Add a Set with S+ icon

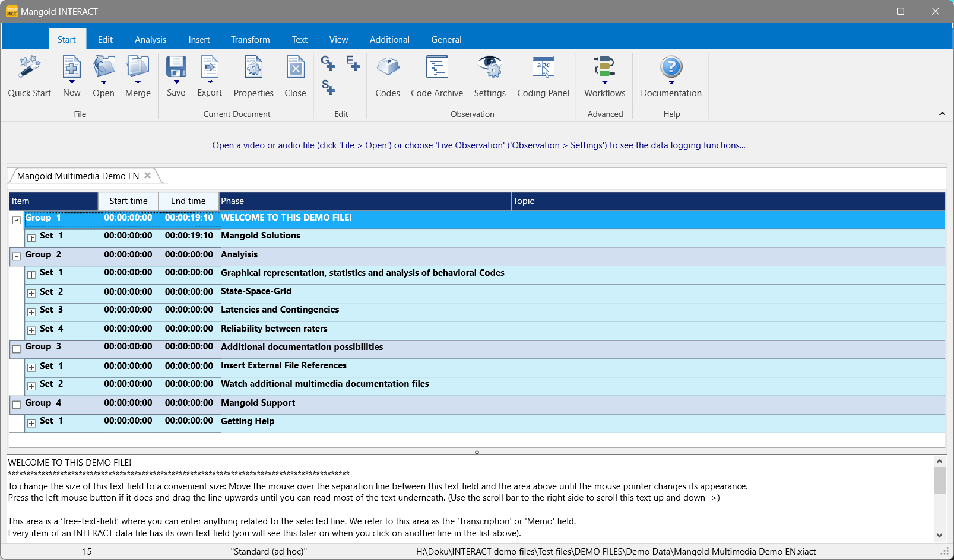point(328,87)
